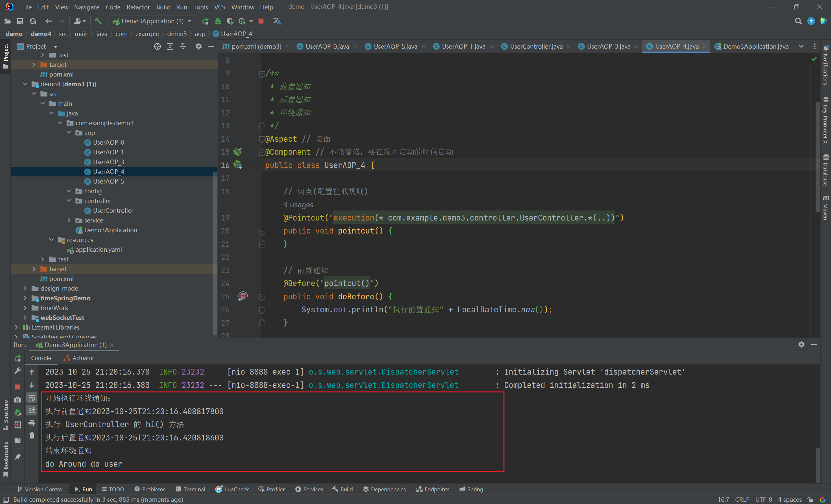Run with coverage using the shield icon

tap(230, 21)
